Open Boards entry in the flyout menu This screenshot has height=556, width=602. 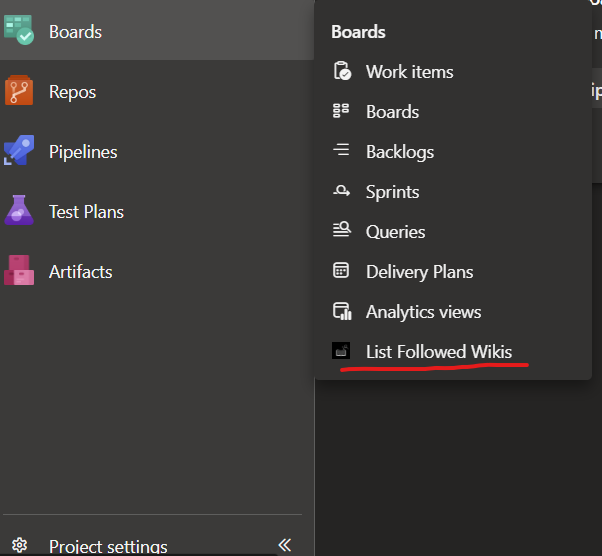click(392, 112)
